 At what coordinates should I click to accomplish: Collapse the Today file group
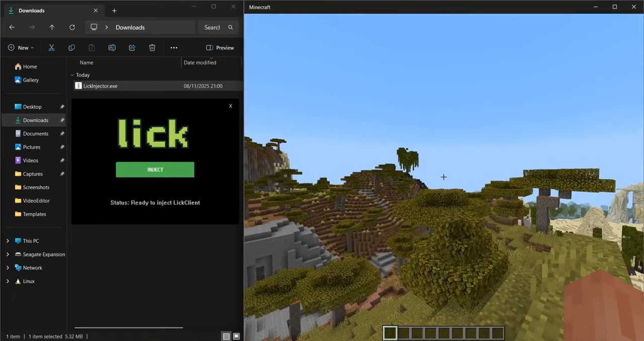pos(72,75)
